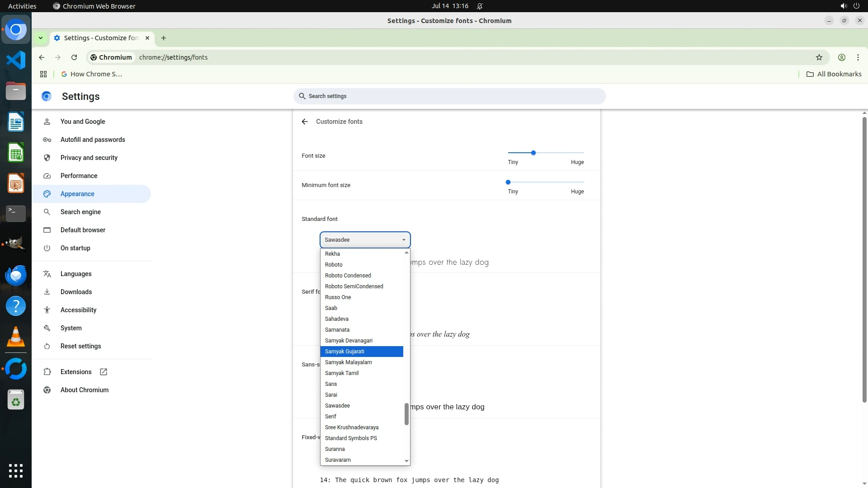Open the tab search dropdown arrow
Screen dimensions: 868x488
[x=41, y=38]
